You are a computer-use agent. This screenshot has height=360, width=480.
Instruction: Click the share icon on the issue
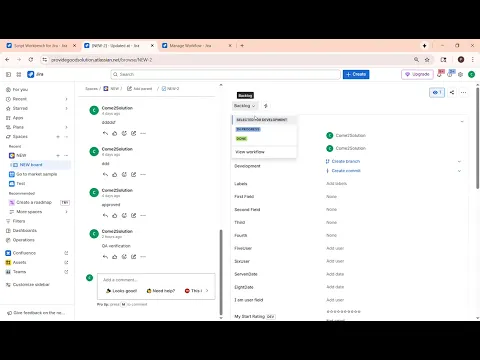[452, 92]
